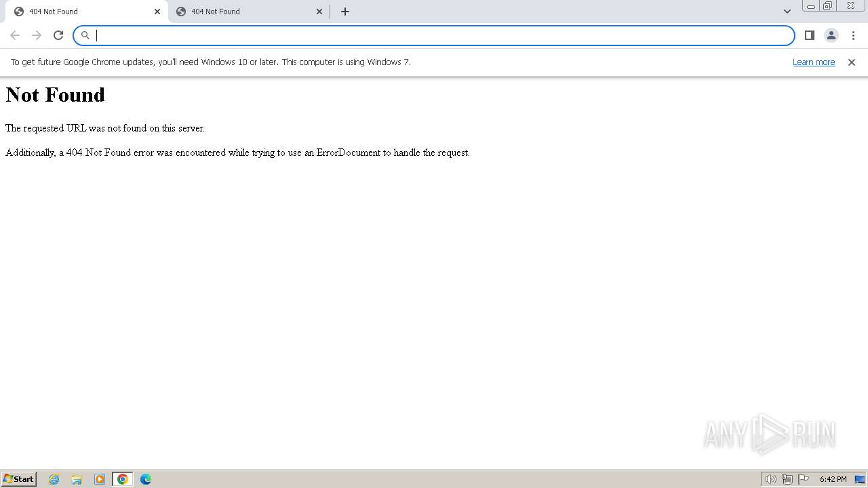Image resolution: width=868 pixels, height=488 pixels.
Task: Click the ErrorDocument error message text
Action: coord(237,152)
